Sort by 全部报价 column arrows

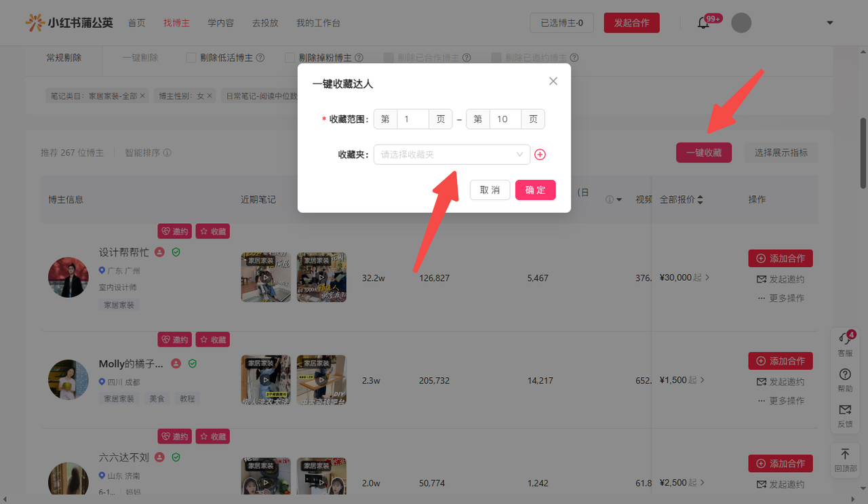tap(700, 200)
